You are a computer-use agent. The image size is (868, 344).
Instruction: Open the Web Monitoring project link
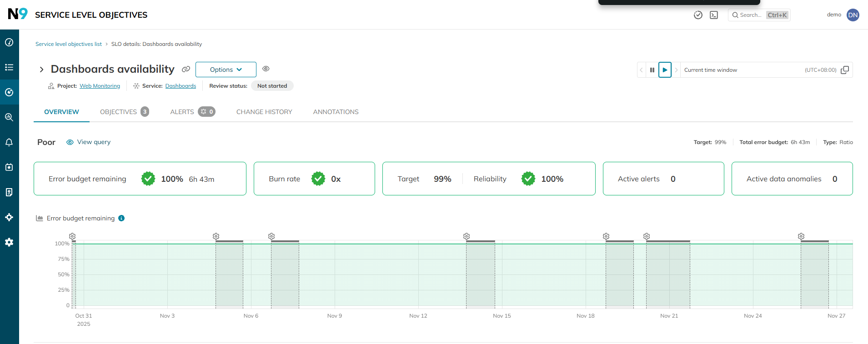(100, 86)
